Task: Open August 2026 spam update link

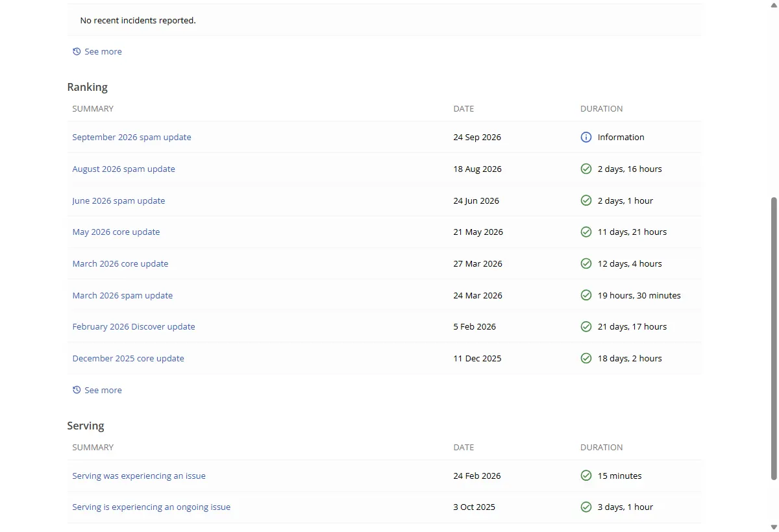Action: pos(124,169)
